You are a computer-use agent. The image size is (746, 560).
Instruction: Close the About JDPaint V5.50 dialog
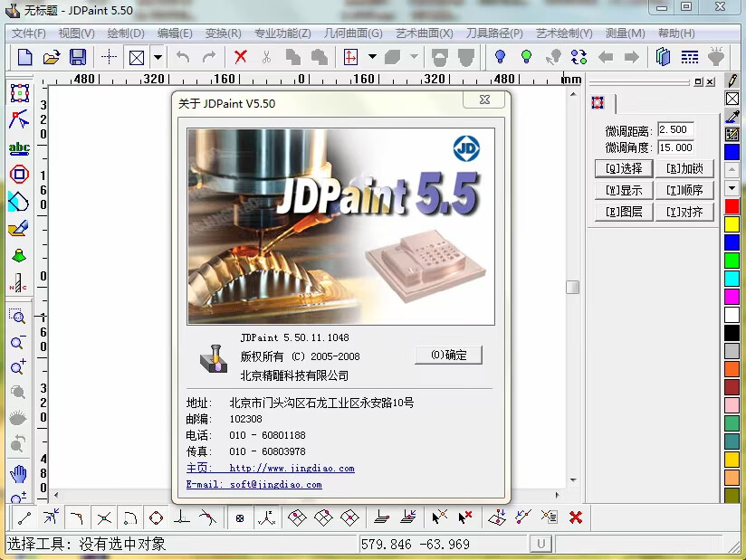(x=484, y=100)
